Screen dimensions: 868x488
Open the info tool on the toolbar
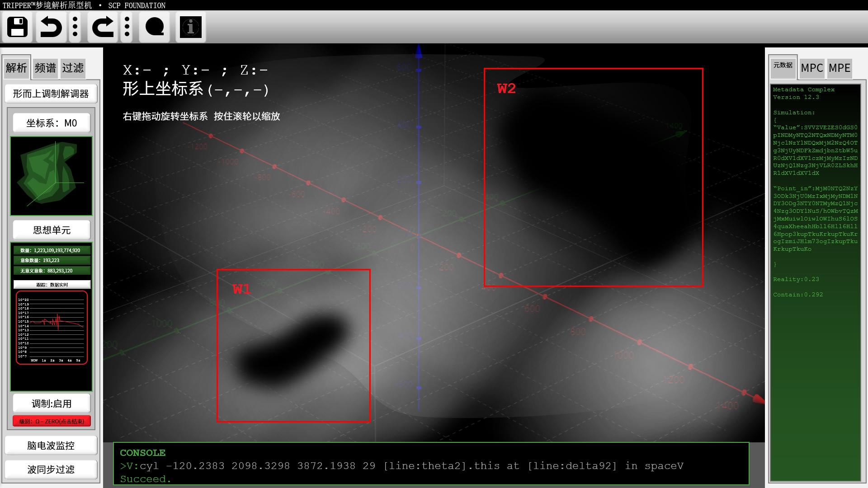click(190, 28)
